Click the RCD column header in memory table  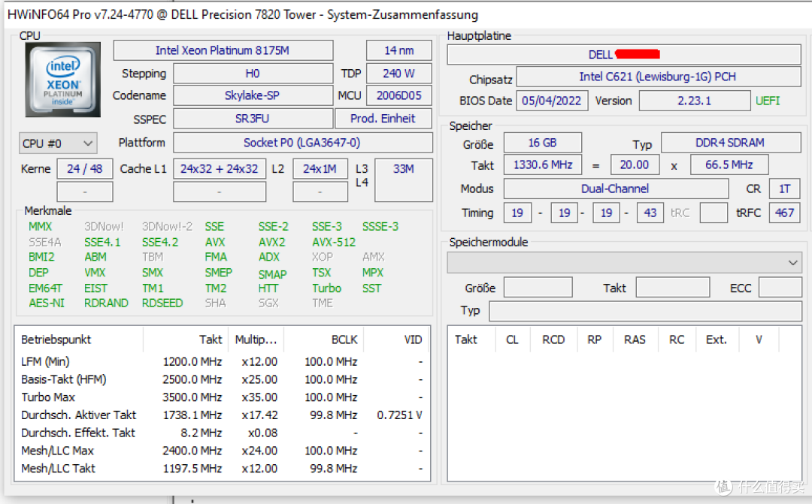click(553, 340)
